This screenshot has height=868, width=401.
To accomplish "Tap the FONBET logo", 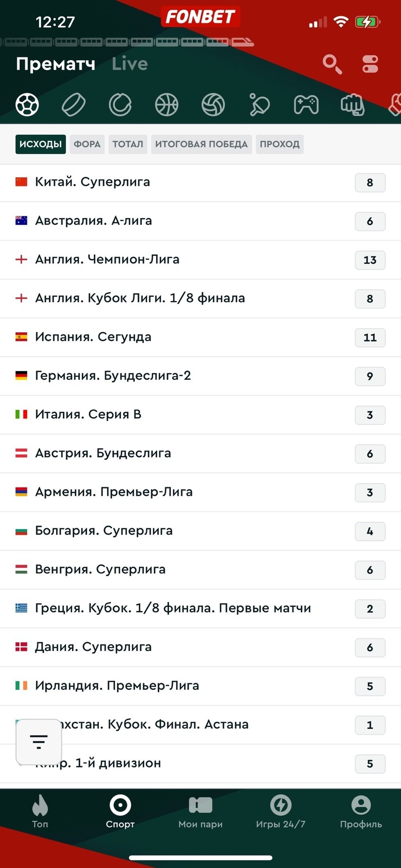I will (x=200, y=17).
